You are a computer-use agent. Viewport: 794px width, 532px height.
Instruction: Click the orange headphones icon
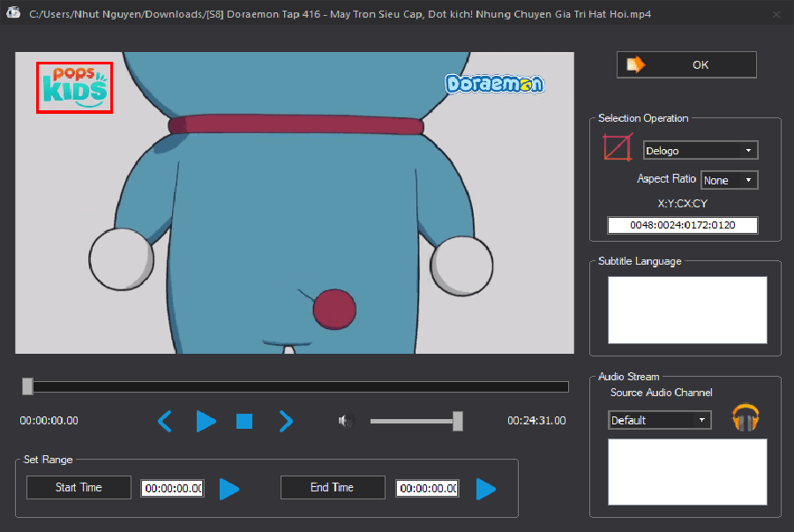(x=745, y=417)
